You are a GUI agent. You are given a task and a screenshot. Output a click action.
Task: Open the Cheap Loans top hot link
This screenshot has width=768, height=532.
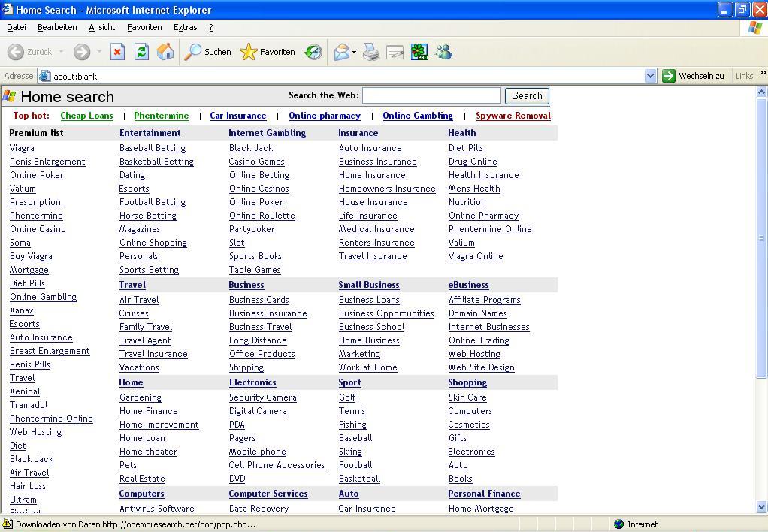tap(86, 116)
